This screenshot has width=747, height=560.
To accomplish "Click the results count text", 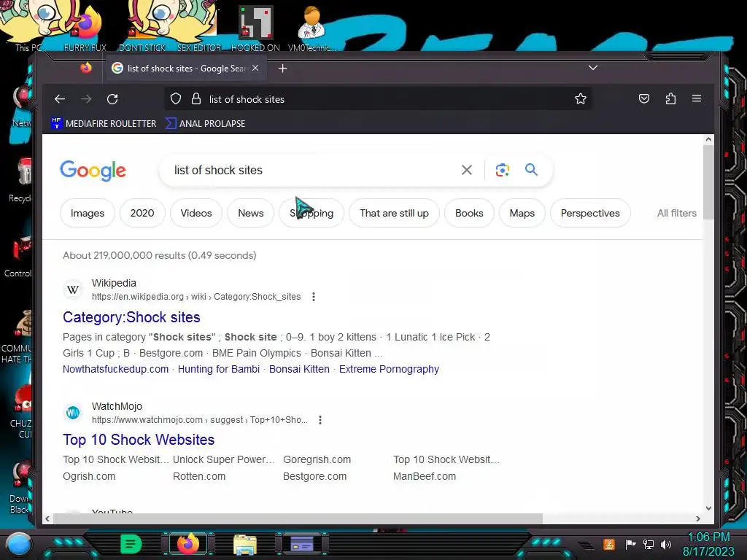I will click(160, 255).
